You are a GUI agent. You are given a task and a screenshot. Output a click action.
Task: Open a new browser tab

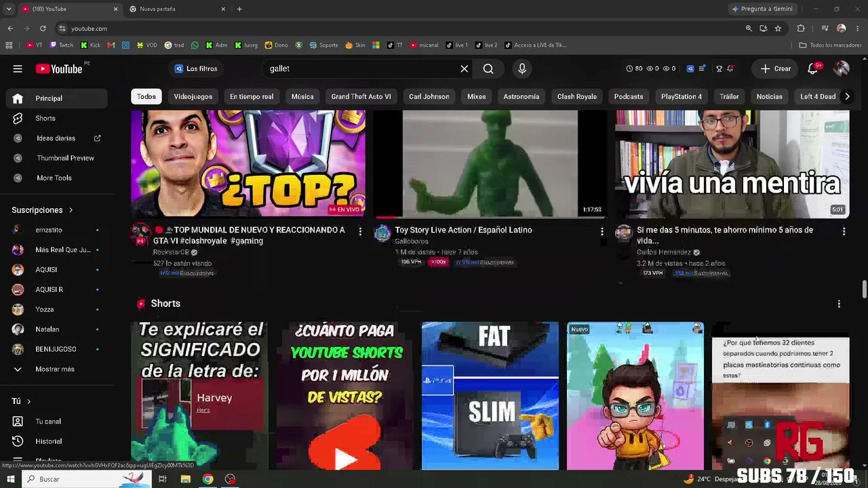(x=239, y=9)
